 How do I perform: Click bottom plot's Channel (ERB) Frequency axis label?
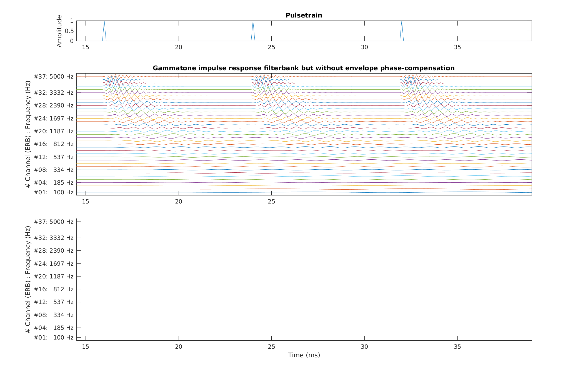click(28, 280)
